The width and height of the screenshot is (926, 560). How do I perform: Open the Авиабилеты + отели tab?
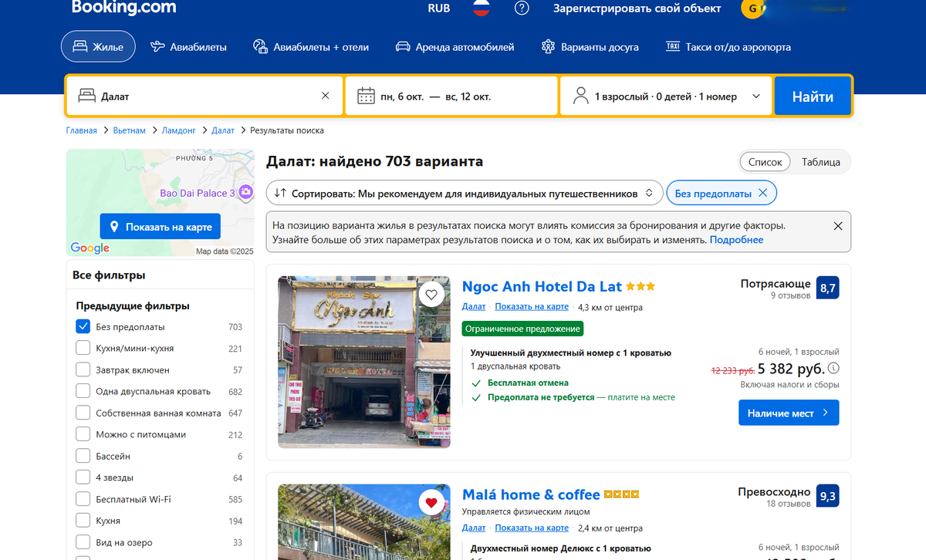311,47
